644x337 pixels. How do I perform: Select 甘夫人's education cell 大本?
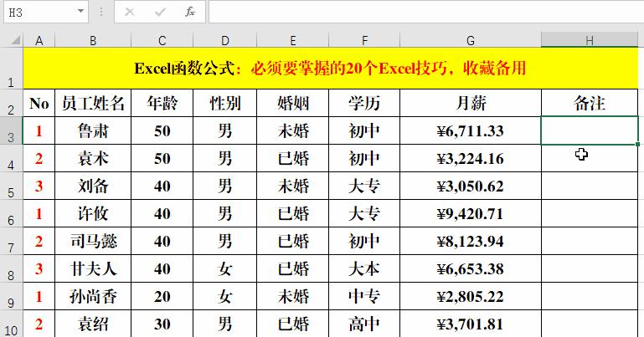364,269
